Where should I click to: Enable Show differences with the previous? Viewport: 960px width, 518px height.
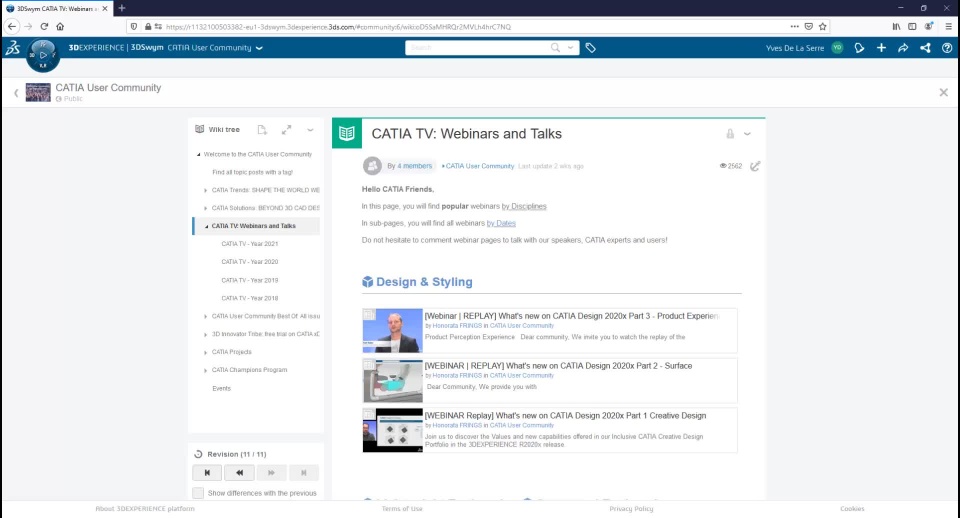pos(198,493)
